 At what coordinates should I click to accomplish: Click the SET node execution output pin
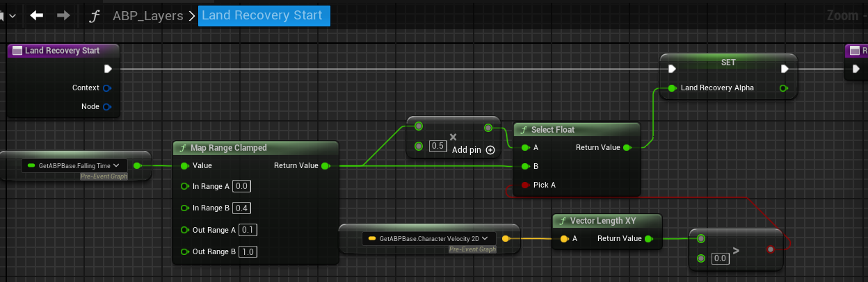point(785,69)
